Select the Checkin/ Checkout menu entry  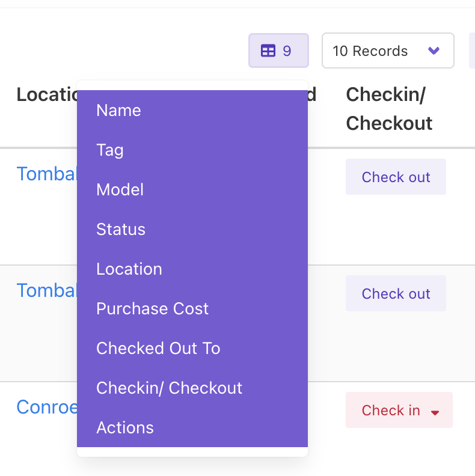(169, 388)
